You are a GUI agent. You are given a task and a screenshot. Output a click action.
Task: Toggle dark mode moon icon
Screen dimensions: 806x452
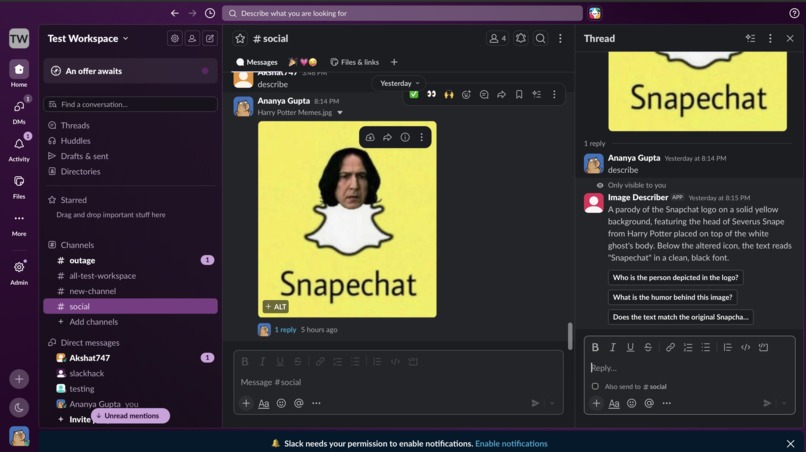coord(19,407)
